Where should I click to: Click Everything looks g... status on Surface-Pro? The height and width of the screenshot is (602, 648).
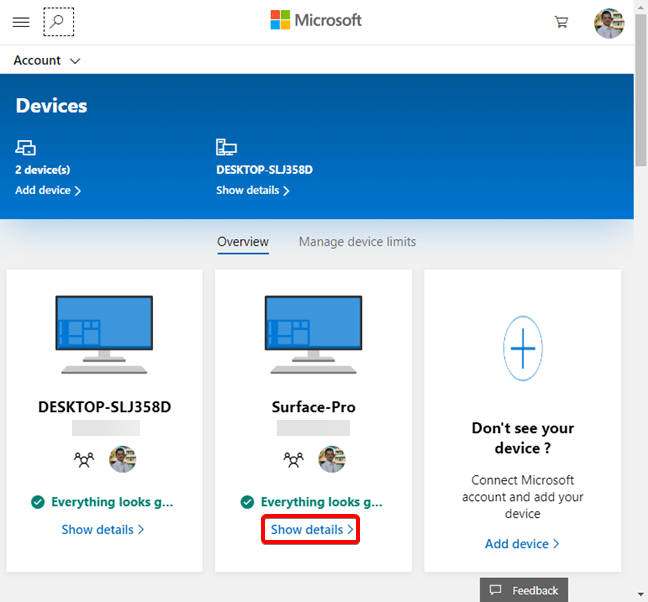(x=322, y=502)
